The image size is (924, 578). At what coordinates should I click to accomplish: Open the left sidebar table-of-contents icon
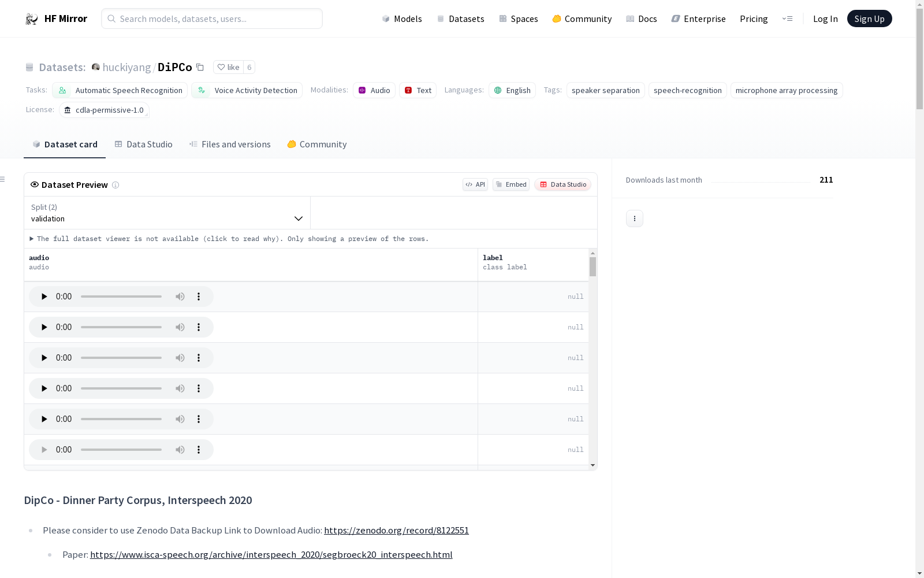pos(3,179)
